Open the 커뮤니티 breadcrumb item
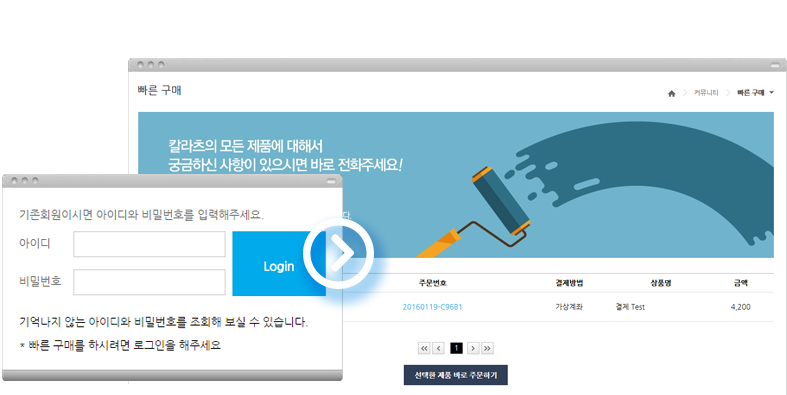 point(706,93)
